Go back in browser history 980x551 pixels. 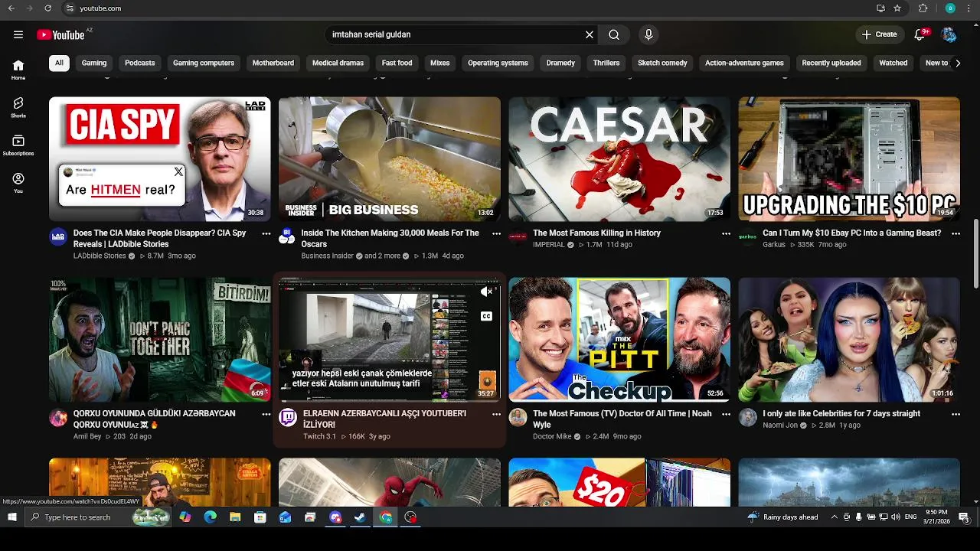11,8
